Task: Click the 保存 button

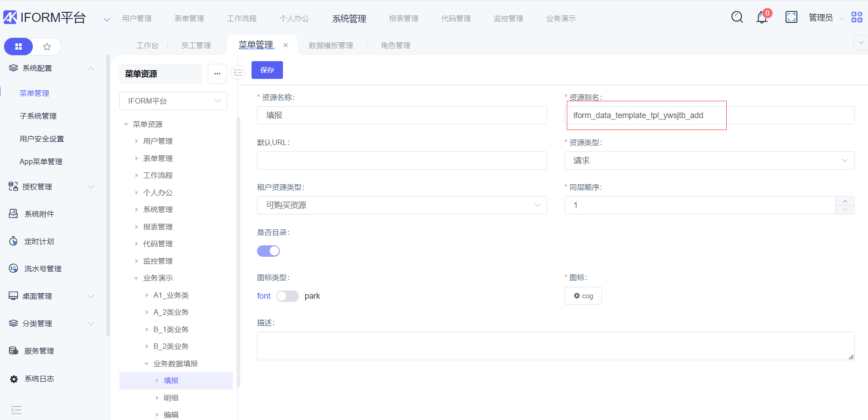Action: [x=267, y=70]
